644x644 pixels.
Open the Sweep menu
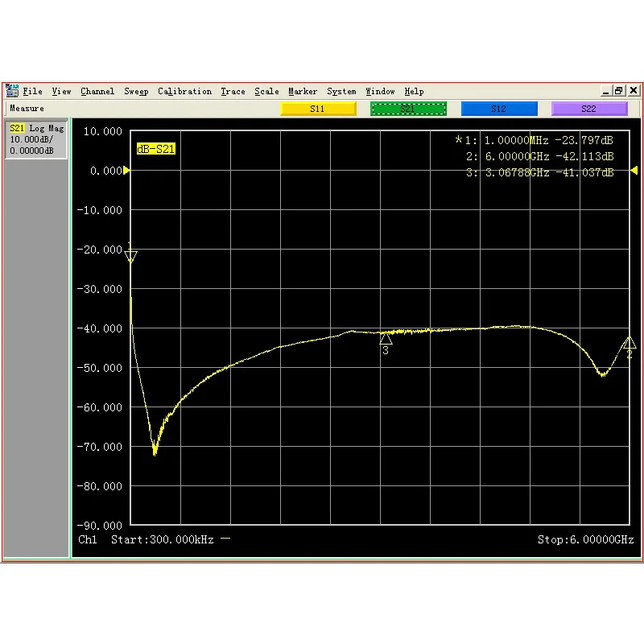136,91
